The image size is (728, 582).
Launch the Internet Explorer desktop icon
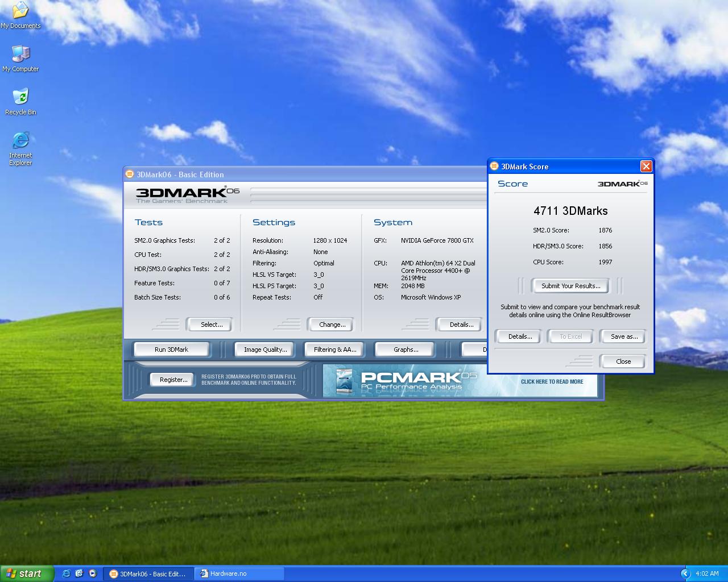pyautogui.click(x=20, y=148)
